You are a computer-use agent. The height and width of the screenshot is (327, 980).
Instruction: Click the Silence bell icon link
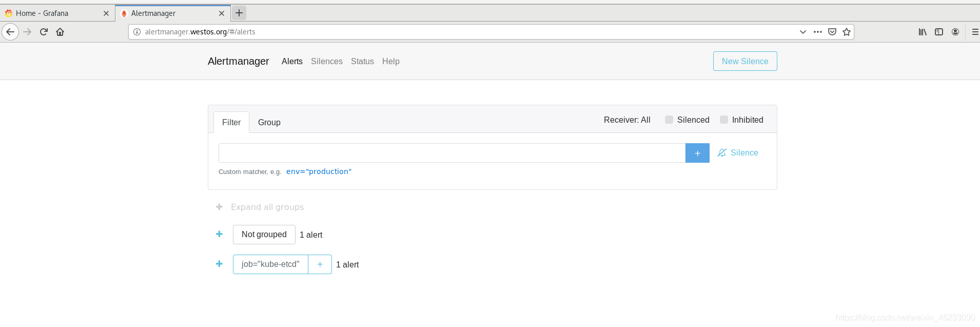coord(738,153)
